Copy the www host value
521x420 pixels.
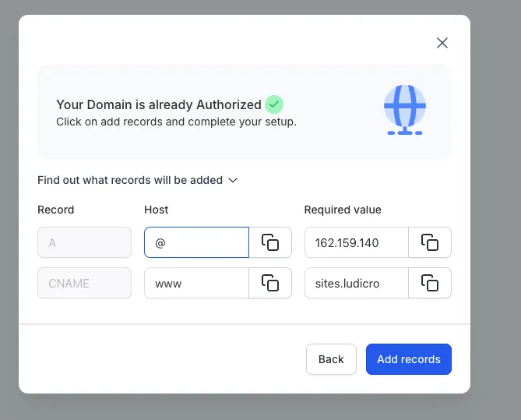pyautogui.click(x=270, y=283)
